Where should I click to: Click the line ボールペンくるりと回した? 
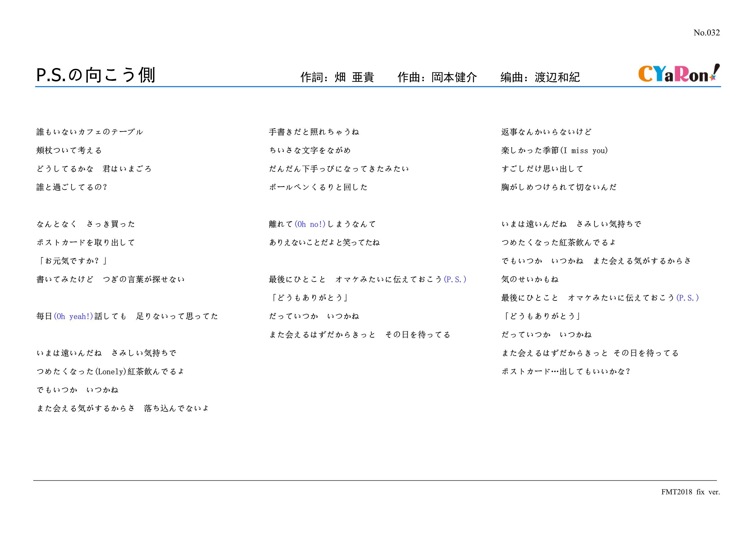point(318,188)
